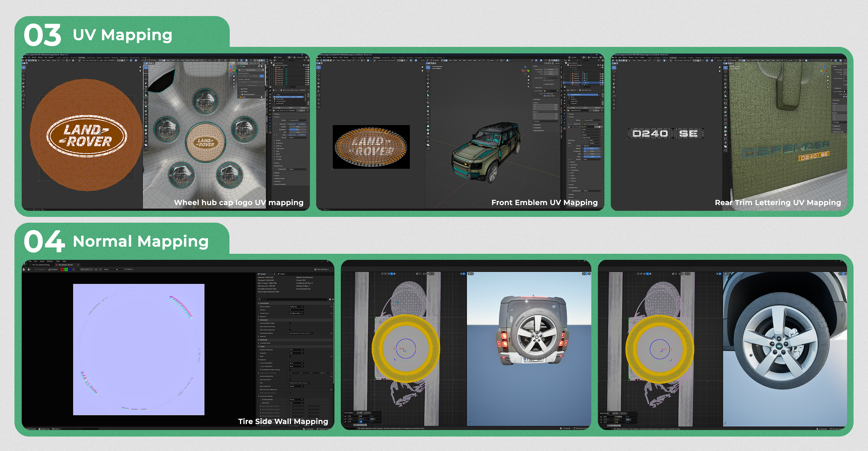Hide CARBODY with its eye icon in Front Emblem outliner
Image resolution: width=868 pixels, height=451 pixels.
[600, 83]
